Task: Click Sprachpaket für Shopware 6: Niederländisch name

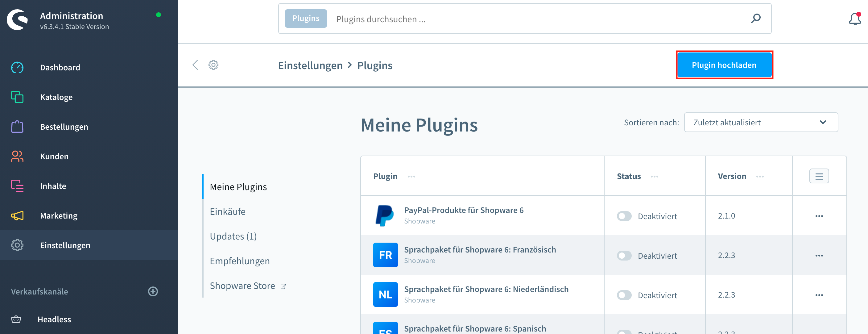Action: pyautogui.click(x=486, y=289)
